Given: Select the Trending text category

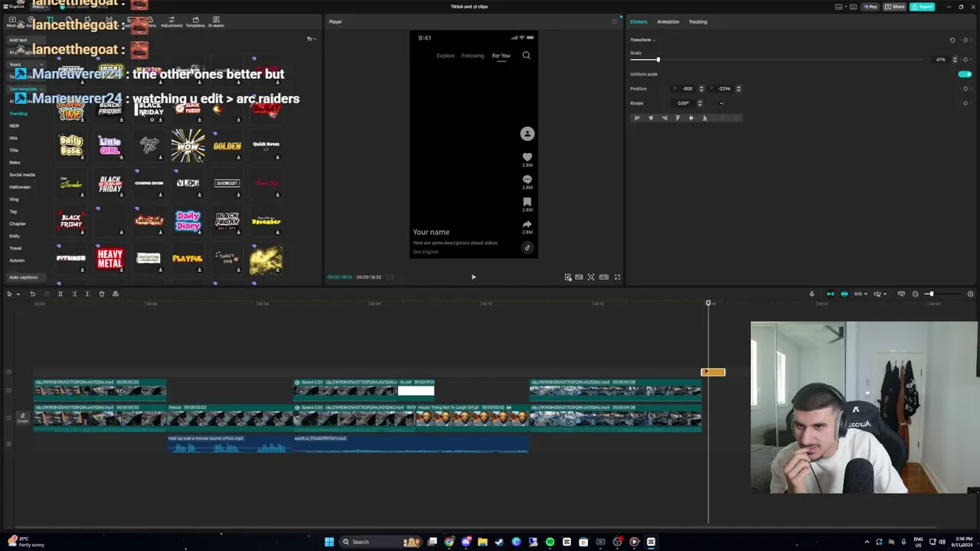Looking at the screenshot, I should pyautogui.click(x=18, y=113).
